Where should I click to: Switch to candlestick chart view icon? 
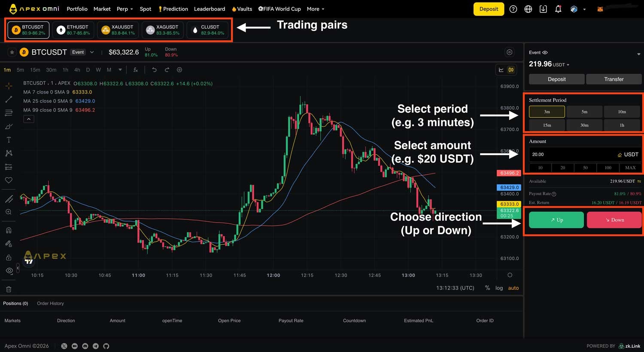pos(511,70)
